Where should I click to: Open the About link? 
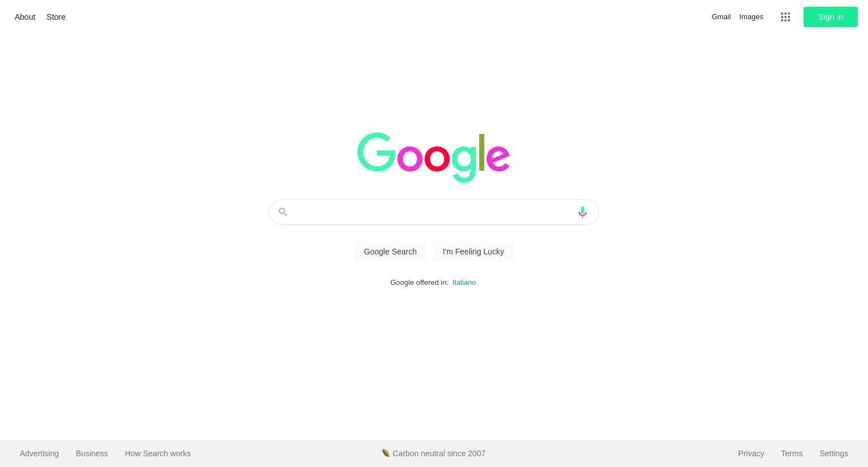[25, 17]
